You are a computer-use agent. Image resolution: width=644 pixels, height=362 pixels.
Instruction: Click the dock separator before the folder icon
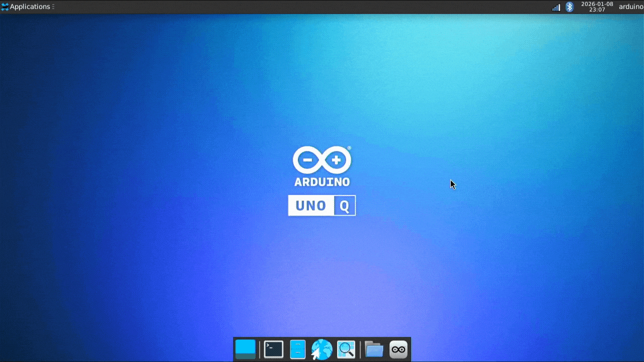point(360,349)
